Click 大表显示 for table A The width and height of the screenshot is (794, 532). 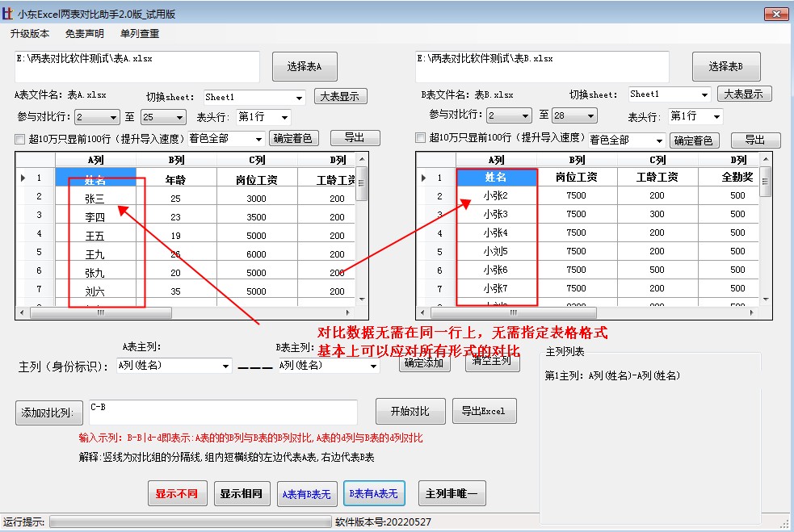pos(340,96)
